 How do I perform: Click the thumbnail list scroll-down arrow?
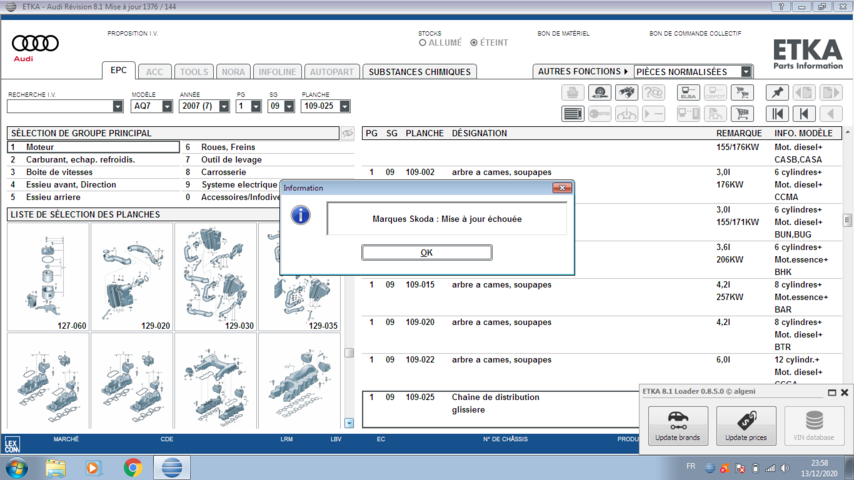tap(349, 423)
